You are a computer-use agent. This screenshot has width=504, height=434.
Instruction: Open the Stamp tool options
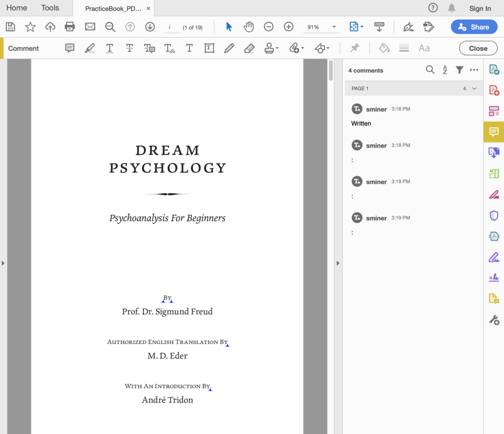click(x=271, y=48)
